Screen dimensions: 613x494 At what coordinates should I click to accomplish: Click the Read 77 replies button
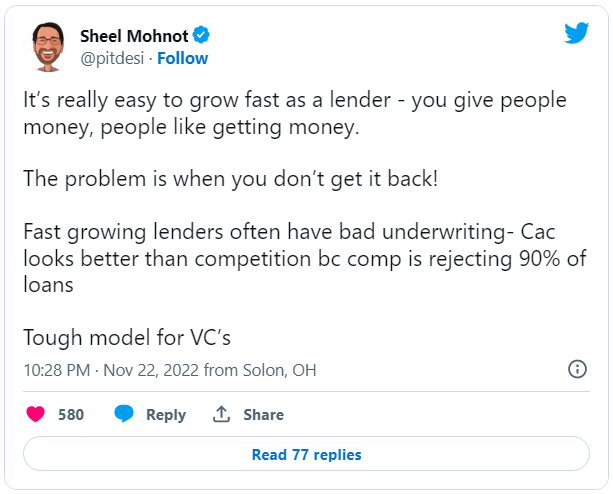pos(306,454)
